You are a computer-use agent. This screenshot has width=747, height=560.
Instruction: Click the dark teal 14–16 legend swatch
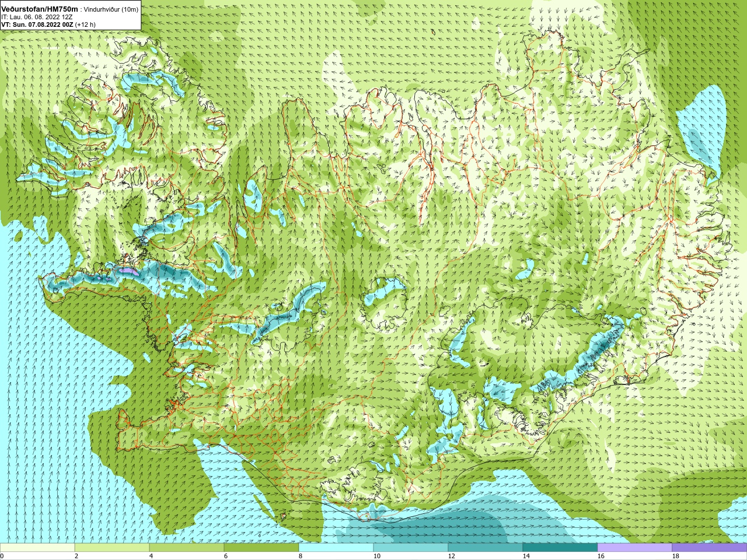(560, 548)
